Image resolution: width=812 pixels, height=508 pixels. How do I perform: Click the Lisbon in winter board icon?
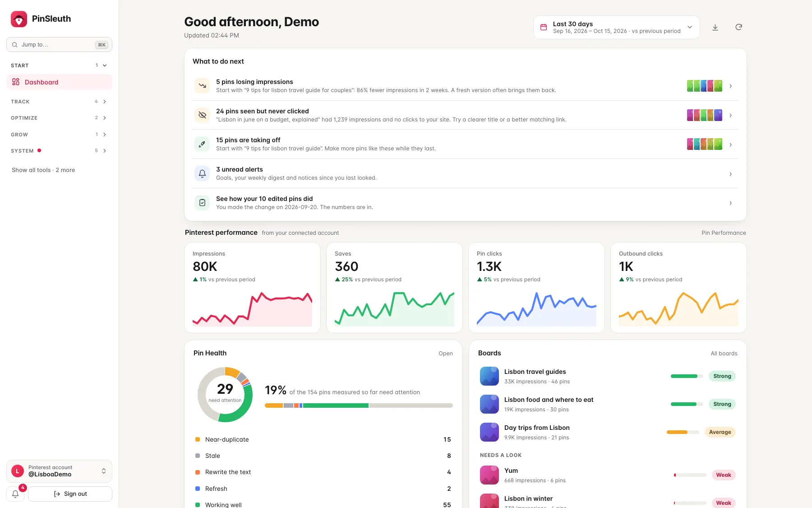[x=489, y=501]
